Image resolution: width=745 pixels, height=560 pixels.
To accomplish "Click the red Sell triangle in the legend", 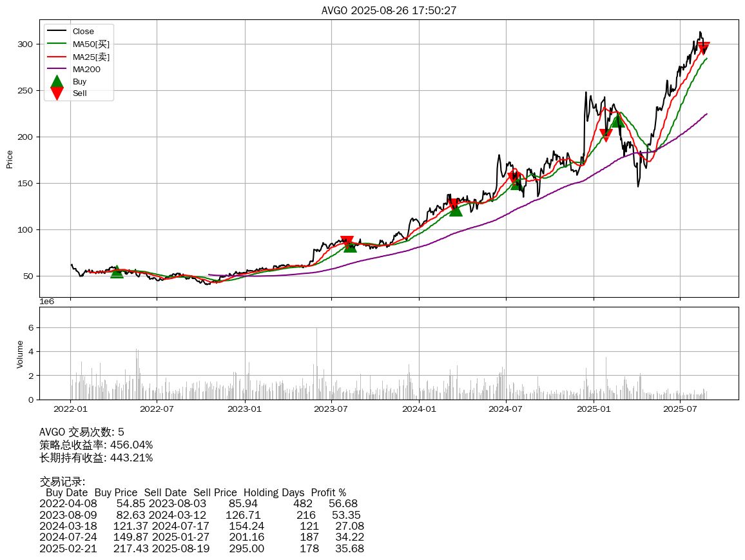I will click(57, 93).
